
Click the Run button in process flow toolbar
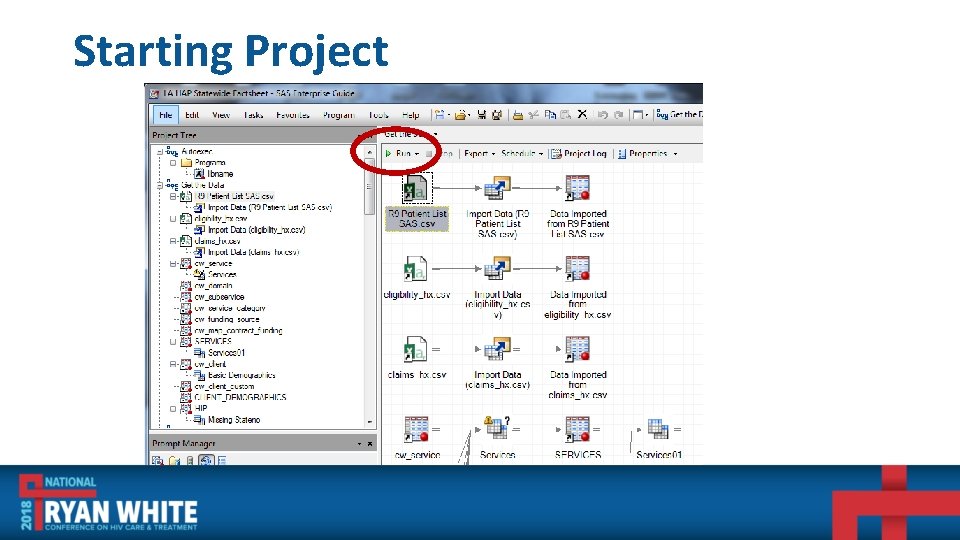(402, 154)
